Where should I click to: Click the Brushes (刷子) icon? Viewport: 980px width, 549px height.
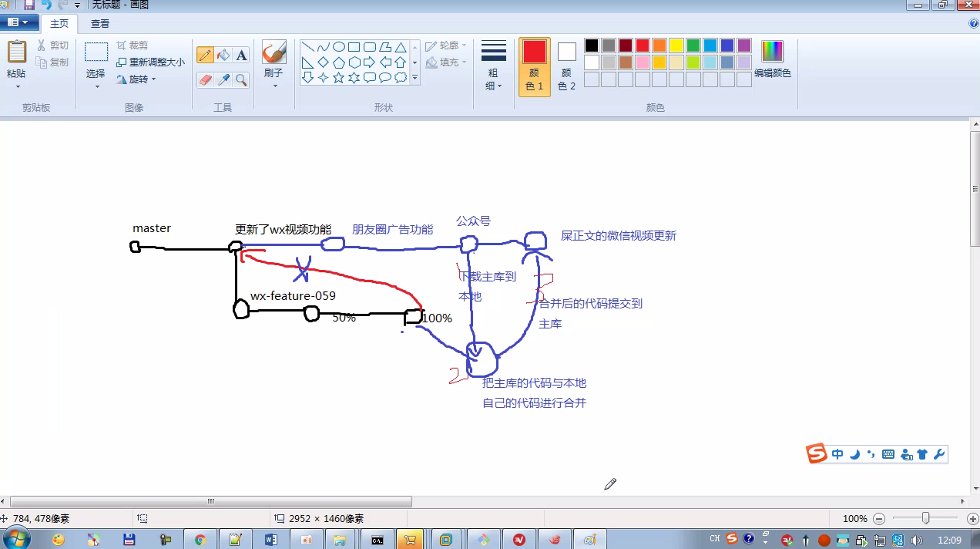(x=274, y=52)
